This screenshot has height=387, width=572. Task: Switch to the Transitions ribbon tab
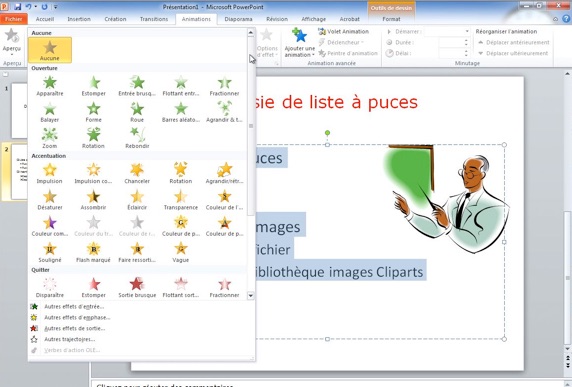tap(154, 19)
